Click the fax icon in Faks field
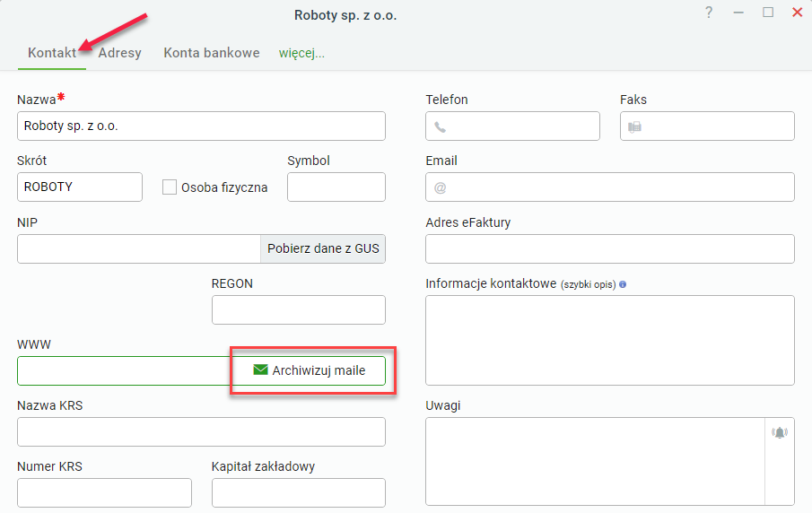Screen dimensions: 812x513 tap(634, 126)
